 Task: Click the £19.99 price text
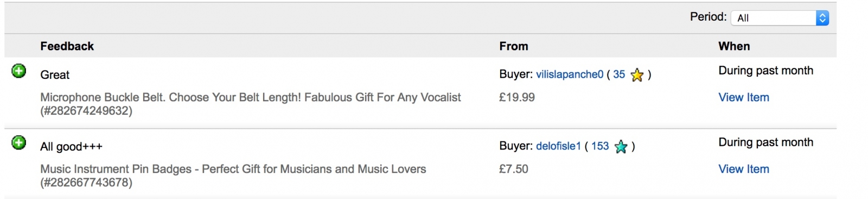coord(517,97)
